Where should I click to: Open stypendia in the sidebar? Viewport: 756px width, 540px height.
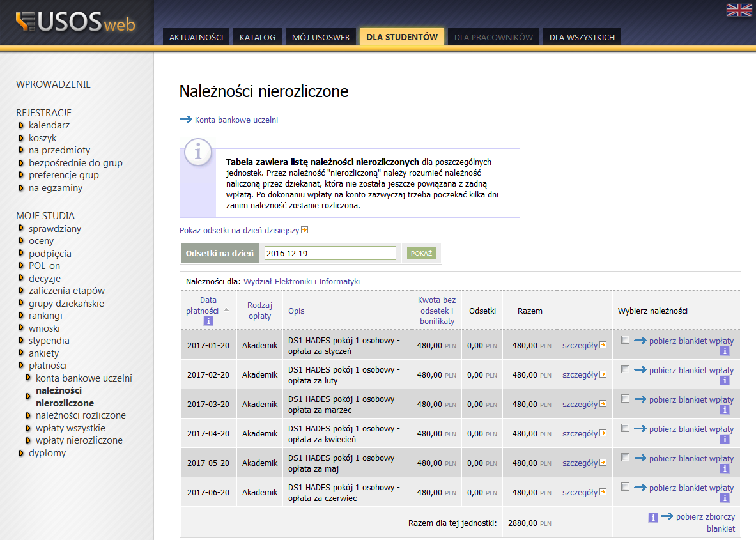click(49, 341)
